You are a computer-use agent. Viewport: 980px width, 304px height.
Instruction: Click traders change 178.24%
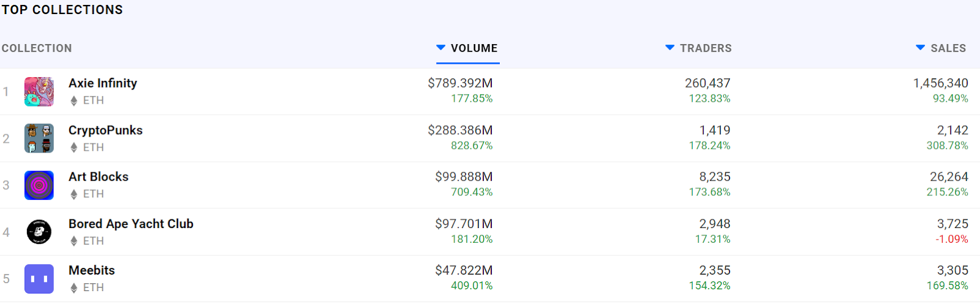pyautogui.click(x=709, y=146)
